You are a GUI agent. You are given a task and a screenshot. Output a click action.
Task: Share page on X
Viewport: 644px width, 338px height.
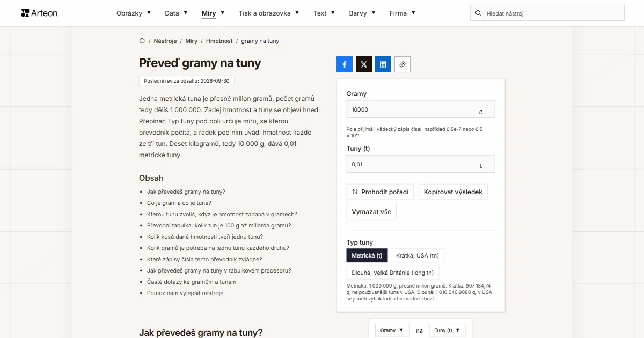[x=364, y=64]
